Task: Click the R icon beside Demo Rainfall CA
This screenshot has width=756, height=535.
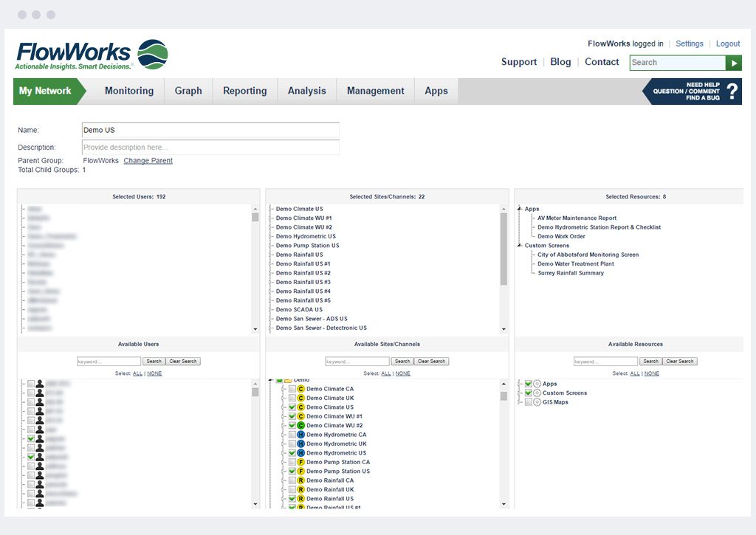Action: click(x=301, y=480)
